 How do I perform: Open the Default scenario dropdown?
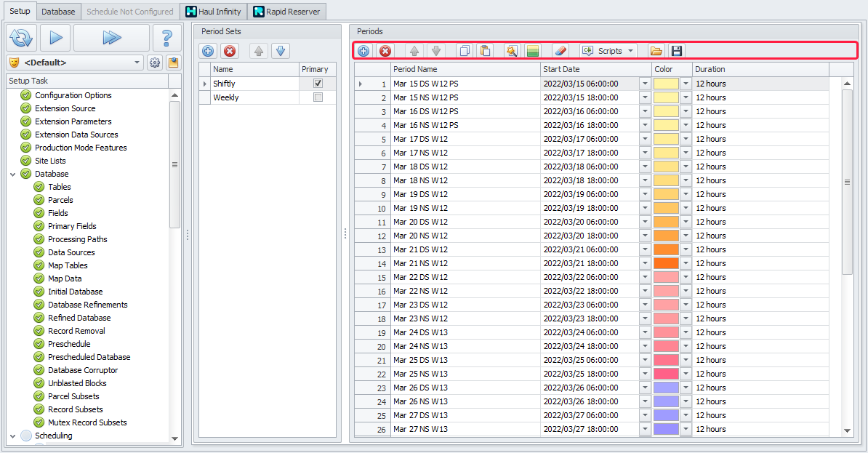[137, 63]
